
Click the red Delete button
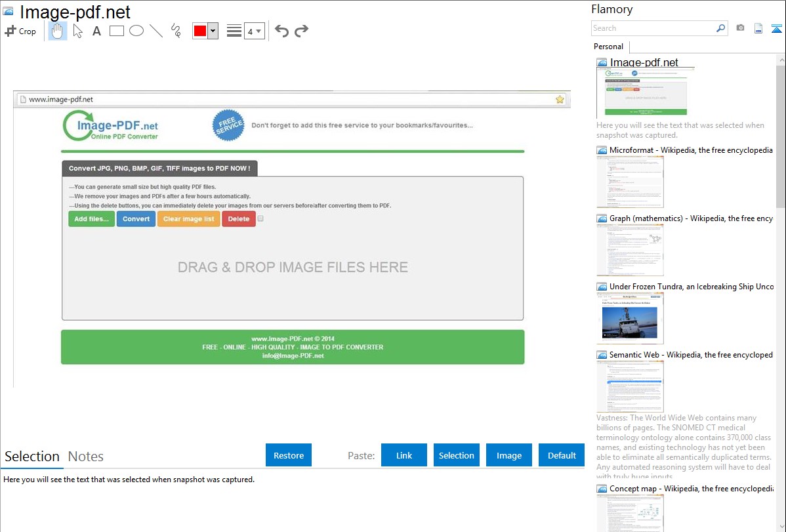(239, 218)
